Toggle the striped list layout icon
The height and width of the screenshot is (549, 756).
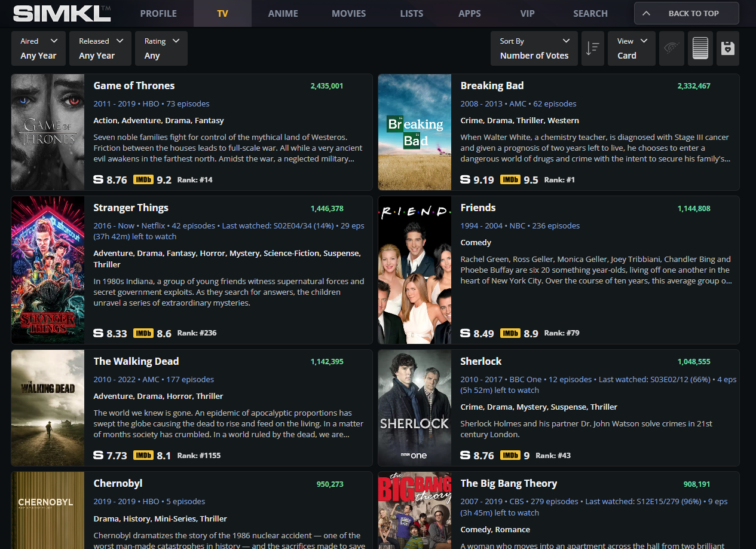[700, 48]
